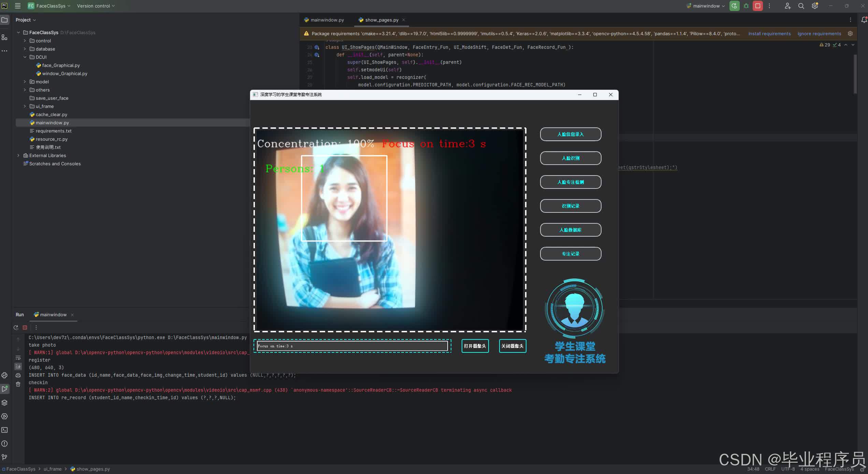Image resolution: width=868 pixels, height=474 pixels.
Task: Click the 人脸专注检测 button
Action: click(570, 182)
